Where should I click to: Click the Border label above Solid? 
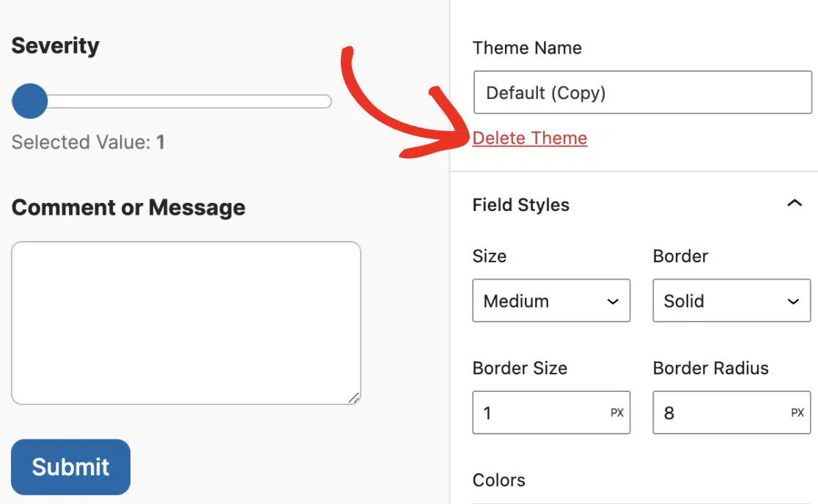tap(680, 256)
